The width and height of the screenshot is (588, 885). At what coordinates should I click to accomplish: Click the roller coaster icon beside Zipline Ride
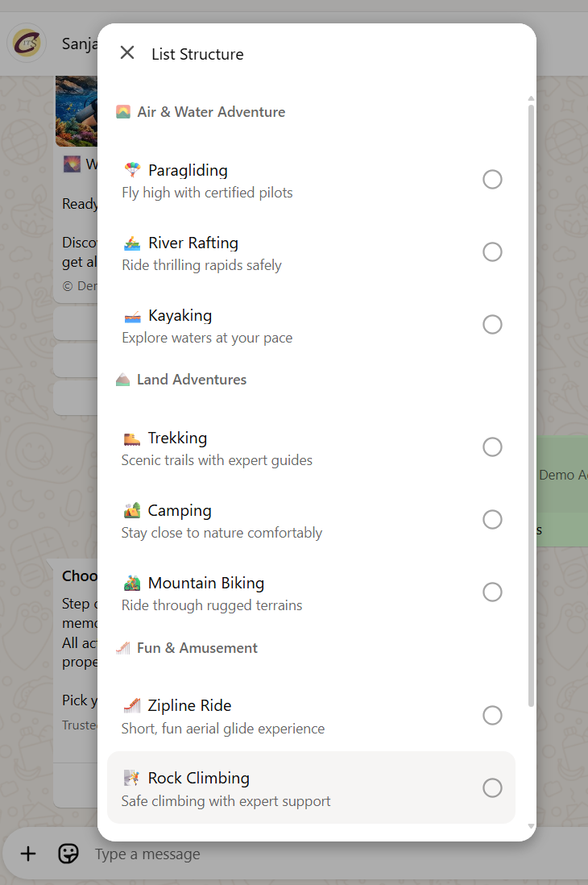(x=131, y=705)
